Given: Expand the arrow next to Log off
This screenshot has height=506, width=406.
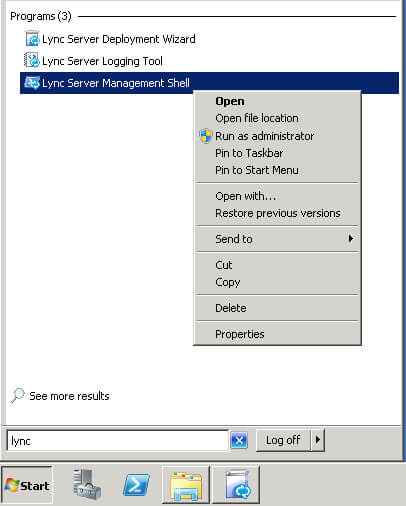Looking at the screenshot, I should 318,440.
